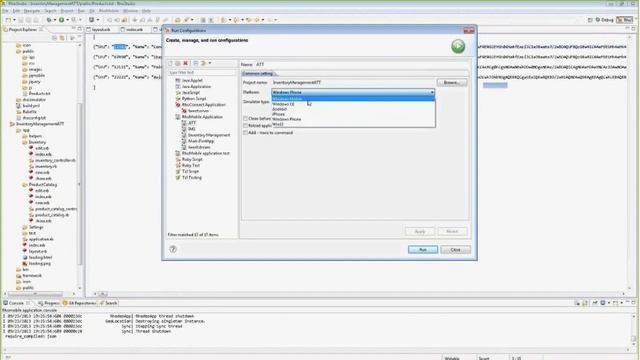Open the New toolbar button dropdown arrow
The width and height of the screenshot is (640, 360).
pyautogui.click(x=14, y=20)
